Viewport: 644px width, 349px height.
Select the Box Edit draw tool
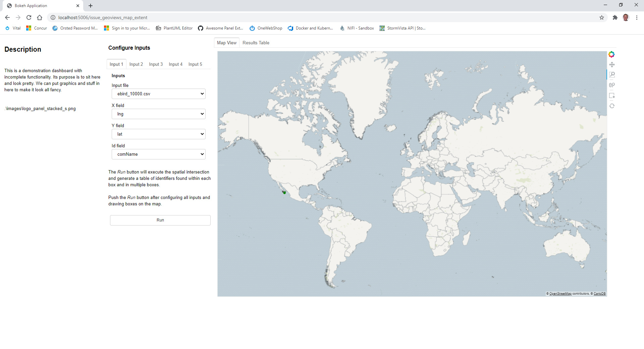[x=612, y=96]
